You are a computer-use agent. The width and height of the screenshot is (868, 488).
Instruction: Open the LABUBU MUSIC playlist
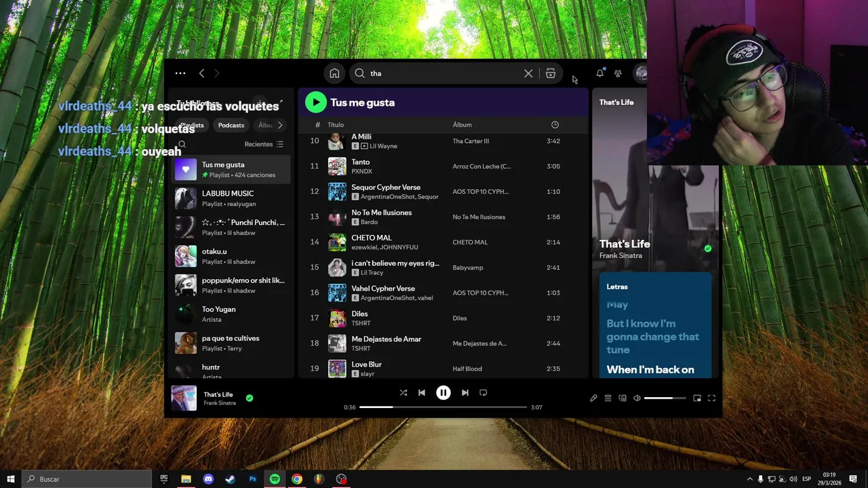coord(232,198)
